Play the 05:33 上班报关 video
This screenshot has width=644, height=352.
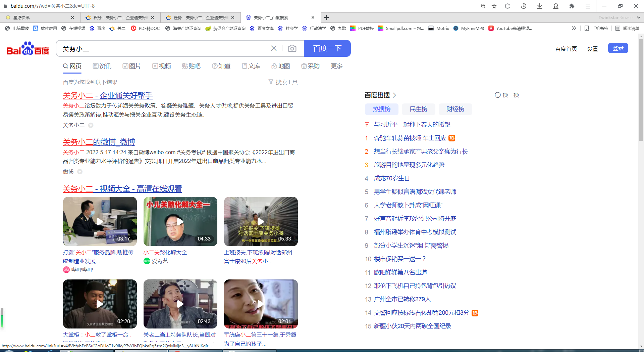(x=261, y=221)
